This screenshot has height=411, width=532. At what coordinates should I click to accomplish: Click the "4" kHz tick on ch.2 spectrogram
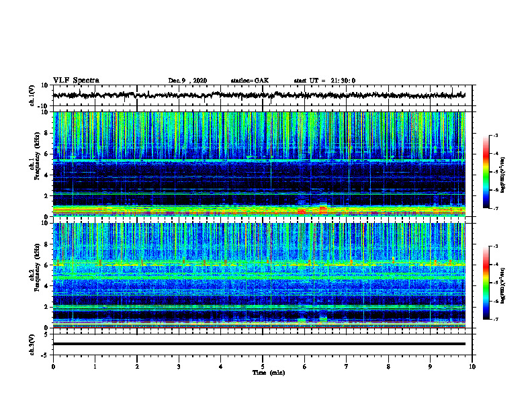click(46, 286)
